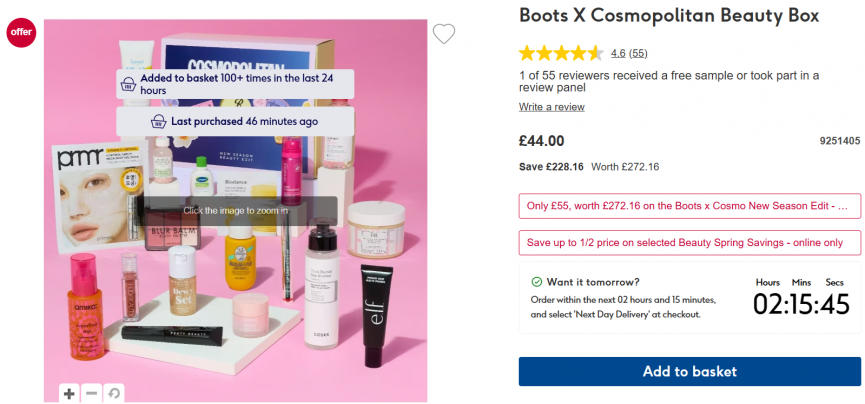Click the star rating icons
The height and width of the screenshot is (404, 865).
(x=561, y=53)
